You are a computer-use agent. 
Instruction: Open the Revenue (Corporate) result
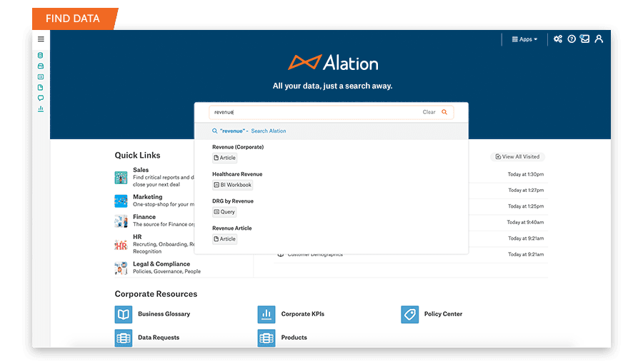(238, 147)
